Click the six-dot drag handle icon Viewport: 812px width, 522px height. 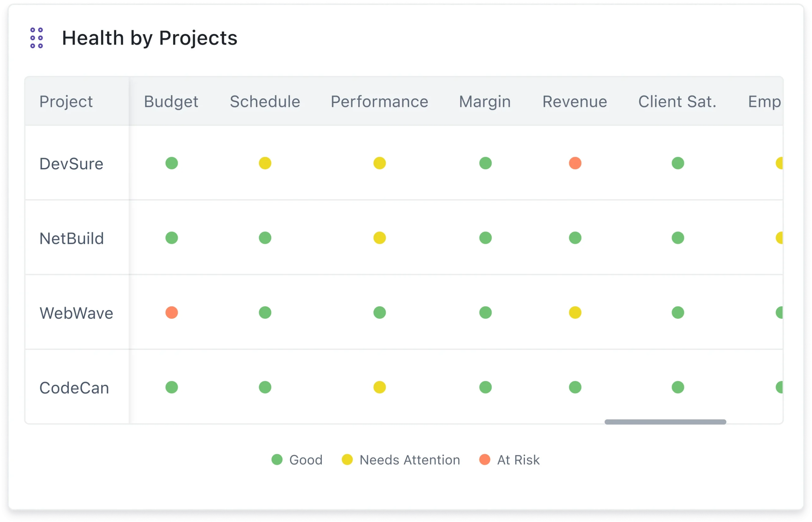[36, 38]
